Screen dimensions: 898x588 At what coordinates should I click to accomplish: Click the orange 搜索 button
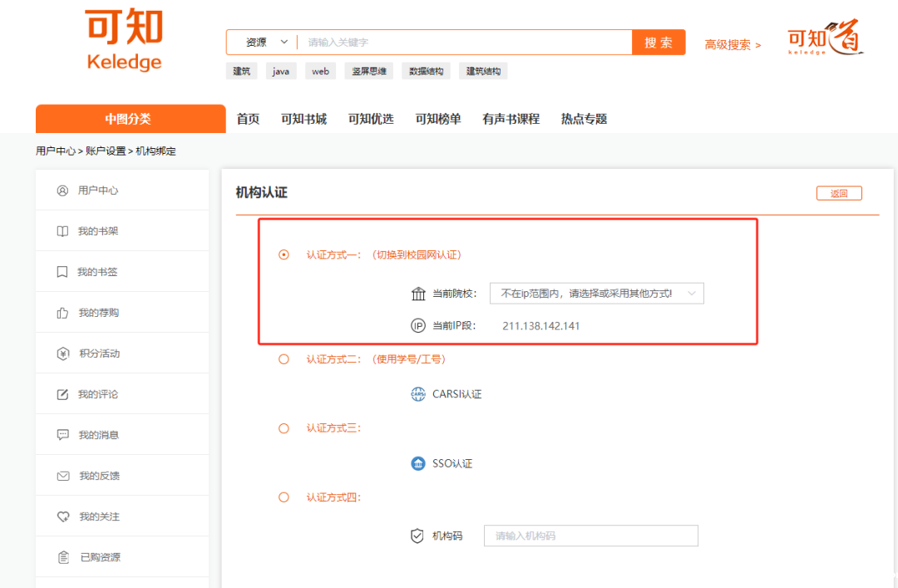point(659,42)
